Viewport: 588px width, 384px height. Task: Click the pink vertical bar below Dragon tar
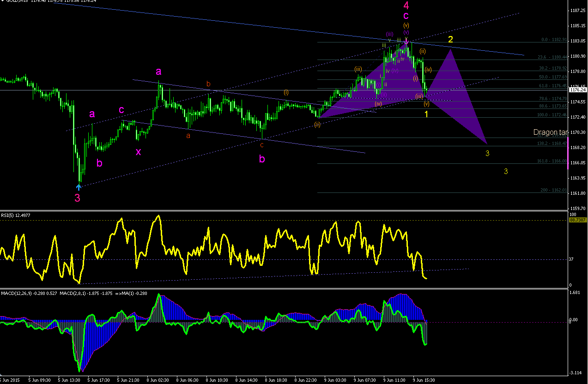pyautogui.click(x=568, y=153)
